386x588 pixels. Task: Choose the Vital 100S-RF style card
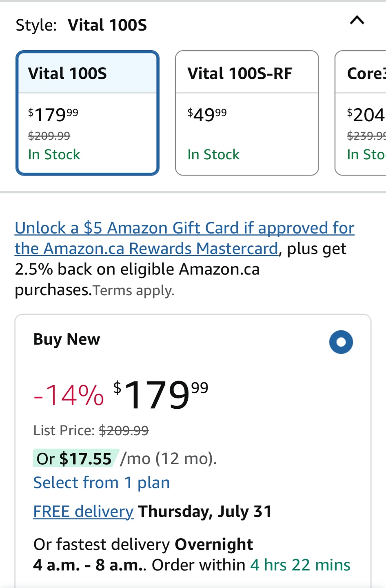(247, 113)
